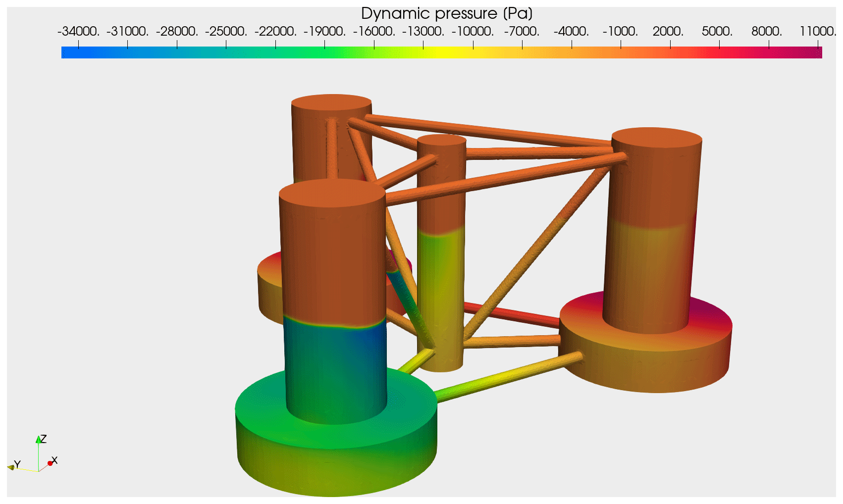Select the -34000 tick label on the legend

coord(78,32)
